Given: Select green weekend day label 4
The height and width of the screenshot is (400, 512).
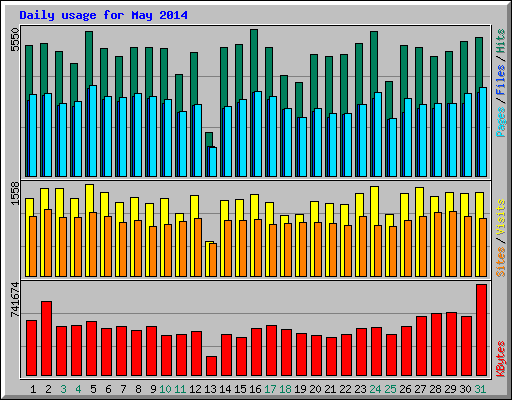Looking at the screenshot, I should 78,389.
